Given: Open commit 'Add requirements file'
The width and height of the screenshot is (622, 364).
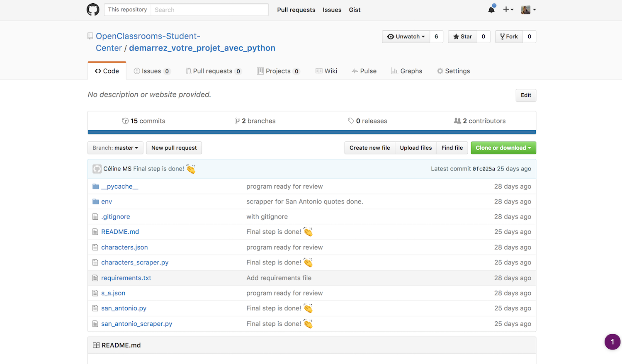Looking at the screenshot, I should pyautogui.click(x=279, y=278).
